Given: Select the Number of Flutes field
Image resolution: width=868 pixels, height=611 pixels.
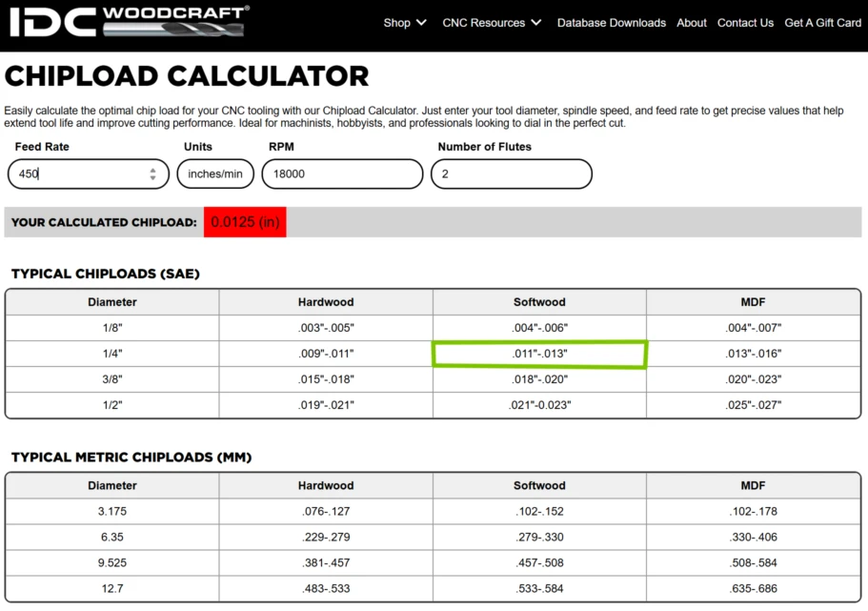Looking at the screenshot, I should (512, 173).
